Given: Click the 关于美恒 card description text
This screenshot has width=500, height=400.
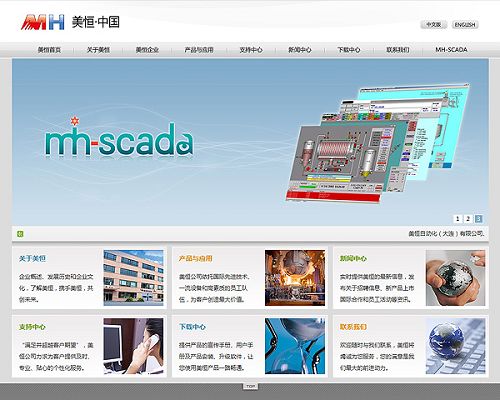Looking at the screenshot, I should 56,288.
